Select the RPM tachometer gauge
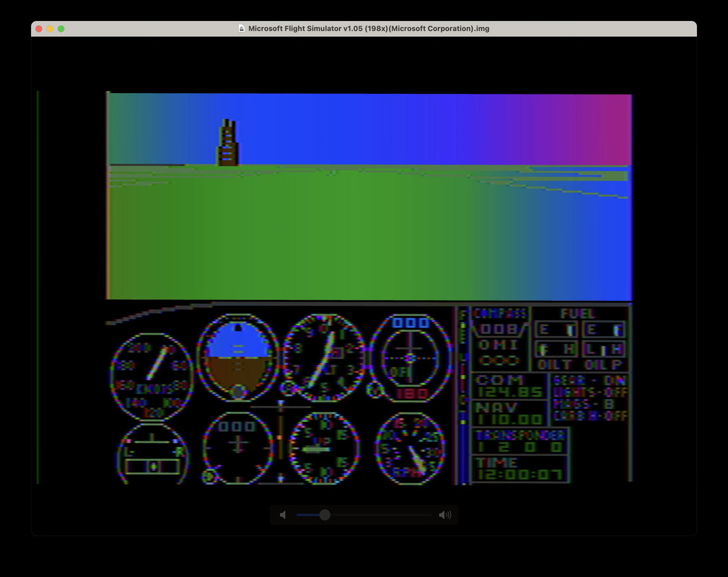 (411, 449)
